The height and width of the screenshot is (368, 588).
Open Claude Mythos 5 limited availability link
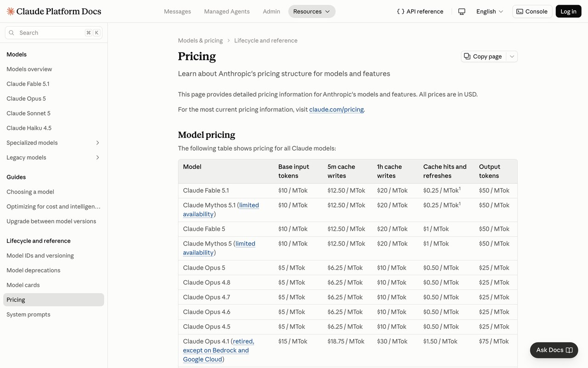point(219,248)
